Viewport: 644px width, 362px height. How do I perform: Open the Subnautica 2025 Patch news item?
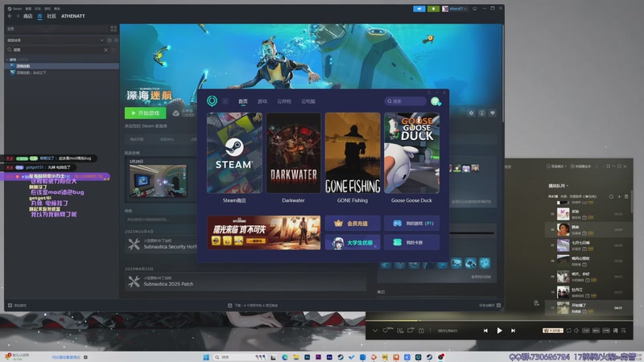click(246, 281)
